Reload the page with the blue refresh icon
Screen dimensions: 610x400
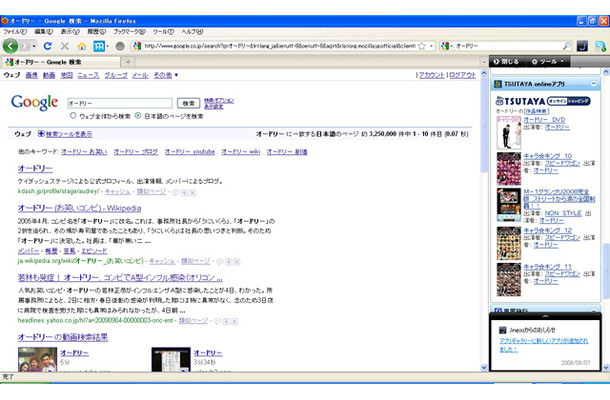[x=47, y=46]
